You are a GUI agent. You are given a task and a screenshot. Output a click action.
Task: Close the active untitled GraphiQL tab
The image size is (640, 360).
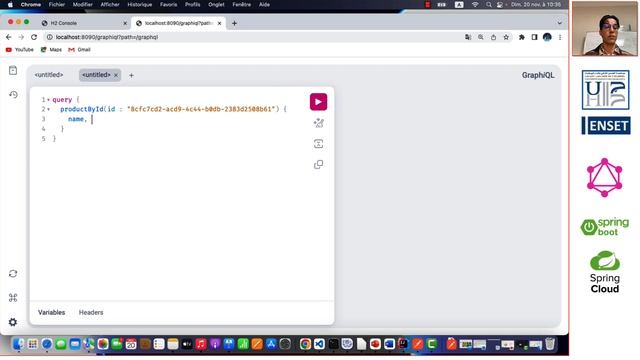coord(116,75)
